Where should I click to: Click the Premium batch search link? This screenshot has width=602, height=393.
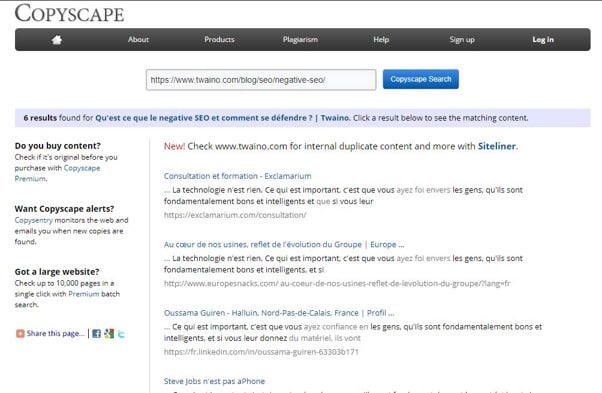pos(84,294)
